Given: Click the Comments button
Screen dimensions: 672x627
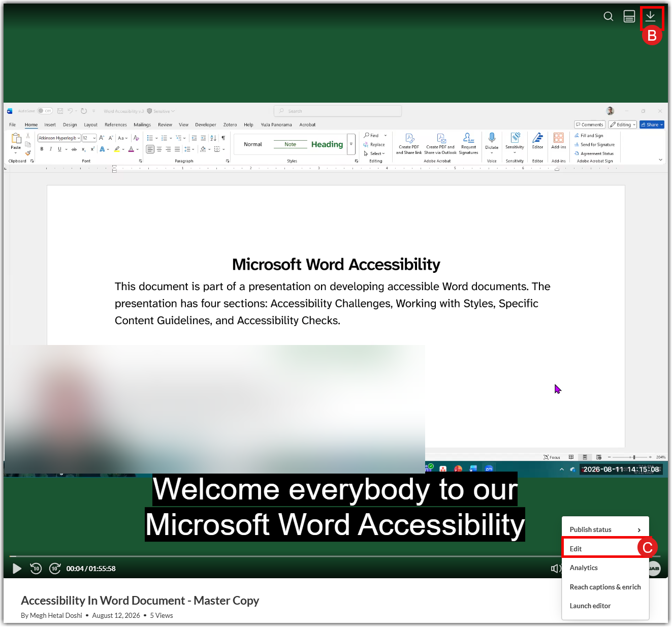Looking at the screenshot, I should [x=590, y=124].
